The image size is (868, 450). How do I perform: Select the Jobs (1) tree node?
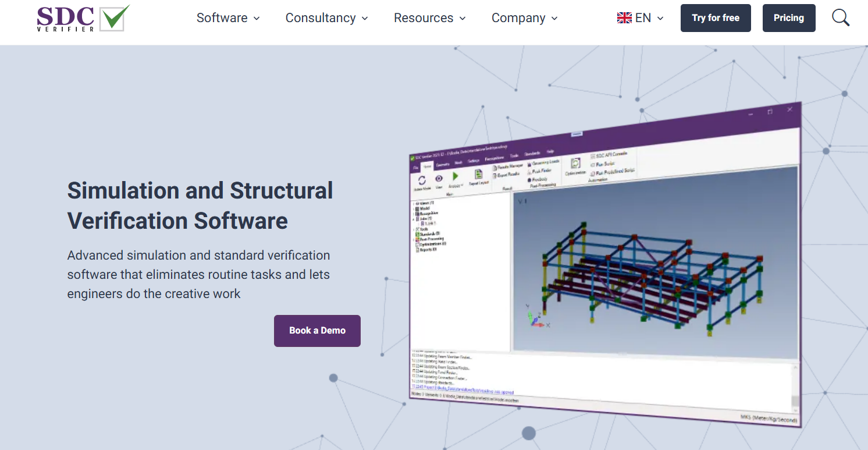pyautogui.click(x=424, y=218)
